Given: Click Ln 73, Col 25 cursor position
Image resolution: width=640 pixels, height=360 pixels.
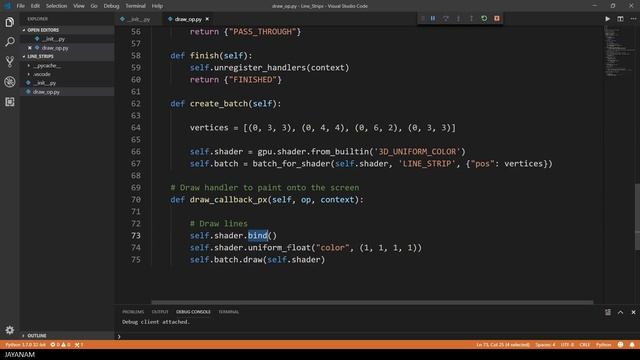Looking at the screenshot, I should (x=503, y=344).
